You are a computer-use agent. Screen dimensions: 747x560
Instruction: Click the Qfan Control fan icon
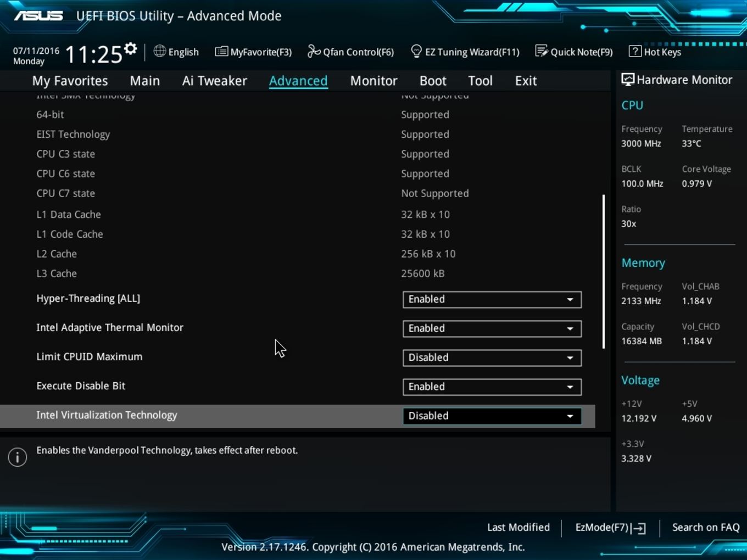tap(314, 51)
